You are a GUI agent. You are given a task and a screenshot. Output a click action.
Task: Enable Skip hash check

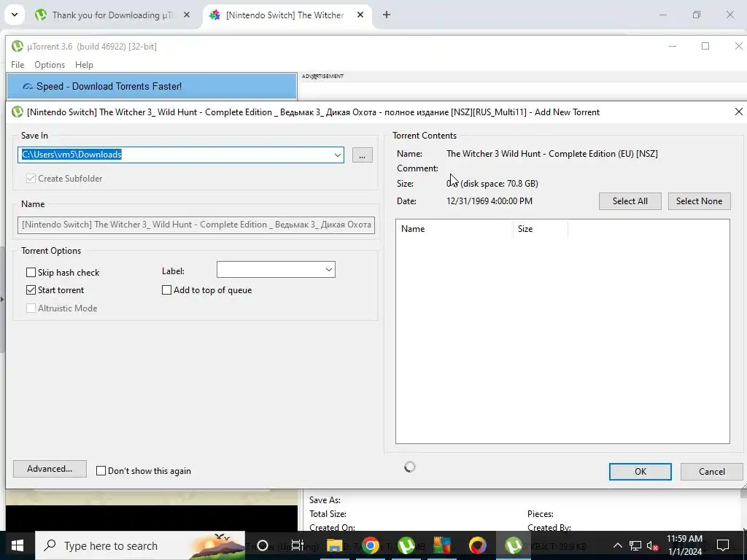(x=31, y=273)
